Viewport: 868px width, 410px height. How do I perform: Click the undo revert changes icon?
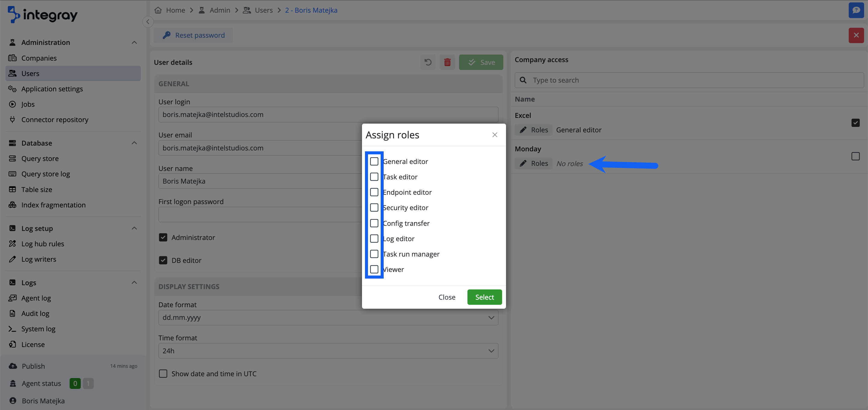(x=428, y=62)
